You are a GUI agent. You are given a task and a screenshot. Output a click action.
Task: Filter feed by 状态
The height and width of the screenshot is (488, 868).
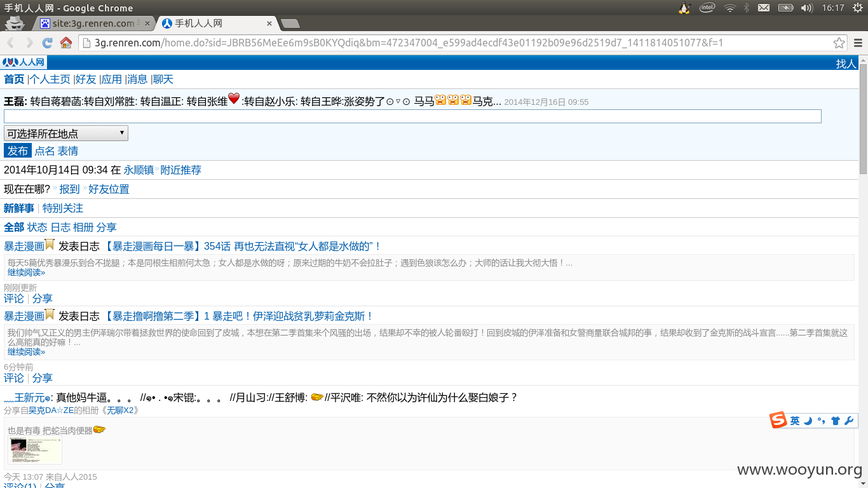click(37, 227)
